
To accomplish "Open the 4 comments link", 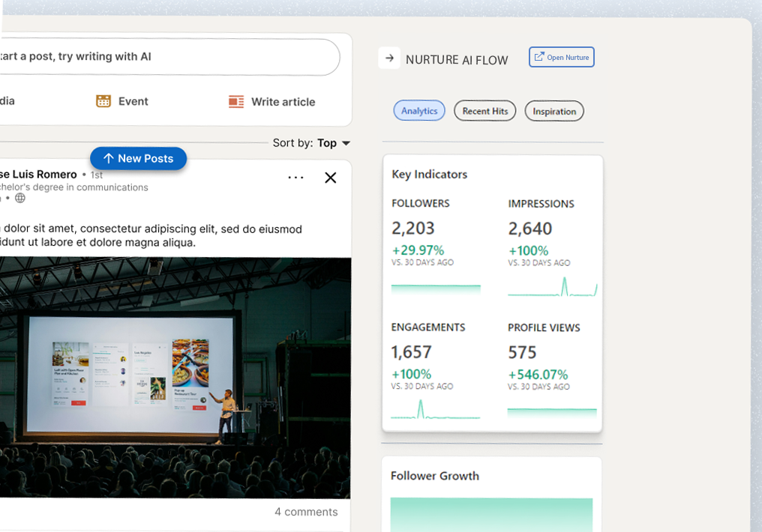I will click(x=305, y=512).
